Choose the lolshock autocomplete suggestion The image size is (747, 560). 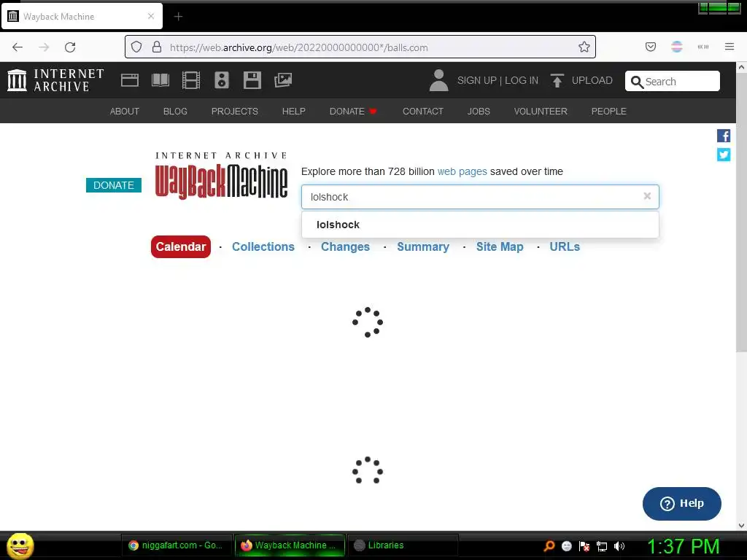pos(480,225)
